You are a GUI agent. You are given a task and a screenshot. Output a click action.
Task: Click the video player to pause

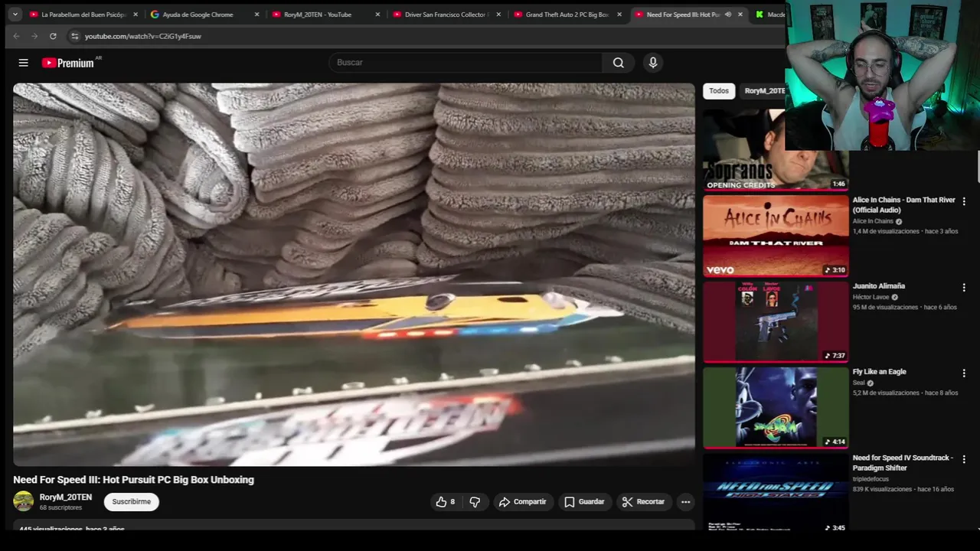(354, 274)
